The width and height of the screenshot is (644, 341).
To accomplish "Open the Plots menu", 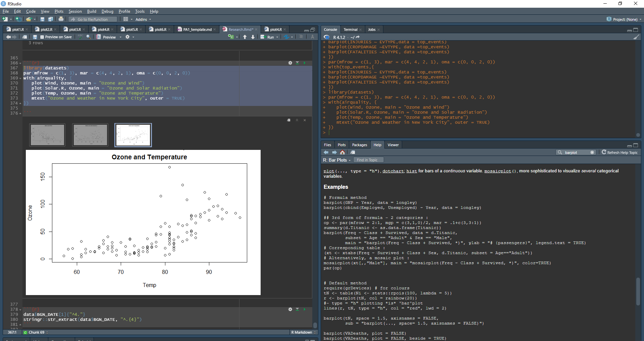I will pos(59,11).
